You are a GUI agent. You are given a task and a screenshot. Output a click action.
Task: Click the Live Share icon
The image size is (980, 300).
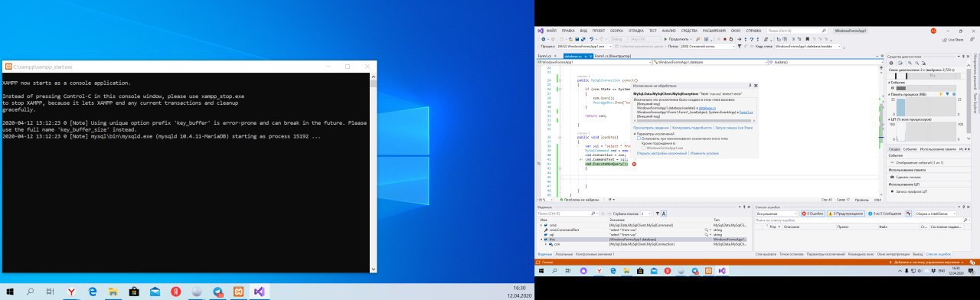click(952, 39)
